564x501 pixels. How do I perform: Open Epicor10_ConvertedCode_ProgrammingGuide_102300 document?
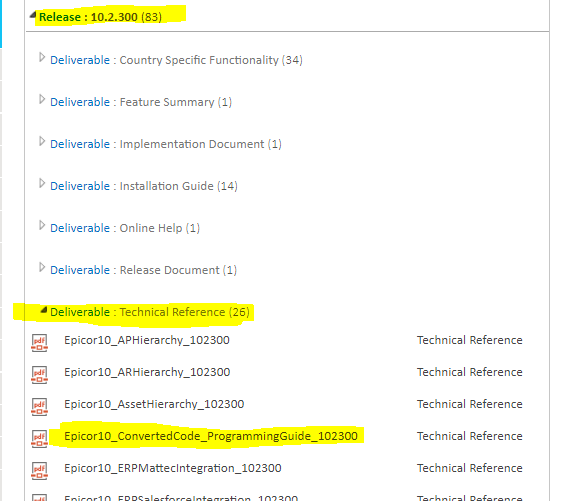point(211,436)
